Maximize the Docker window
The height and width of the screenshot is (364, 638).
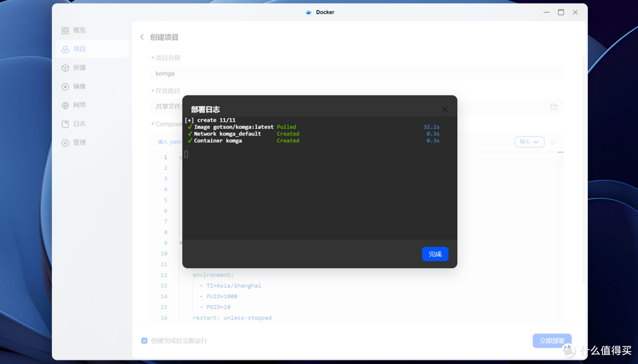pos(561,12)
